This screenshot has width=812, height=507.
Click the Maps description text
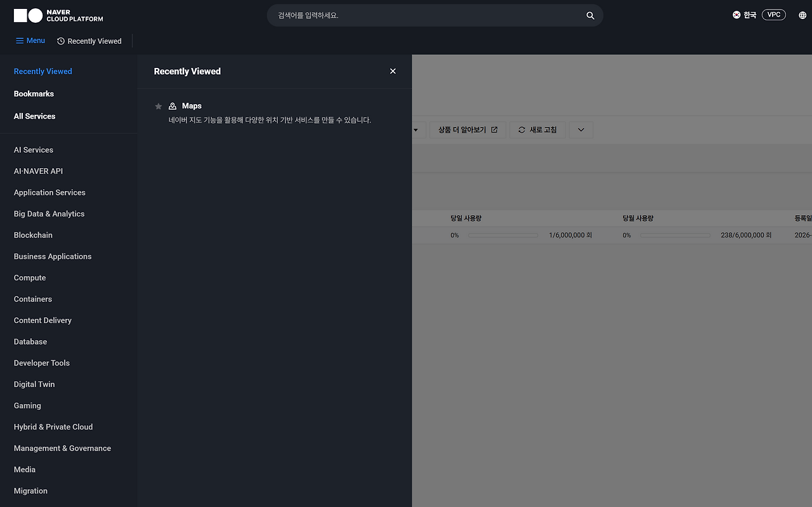[270, 120]
